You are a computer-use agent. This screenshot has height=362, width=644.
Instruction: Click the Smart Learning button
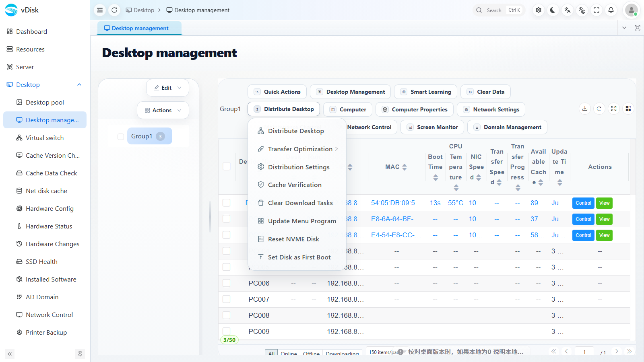(425, 92)
